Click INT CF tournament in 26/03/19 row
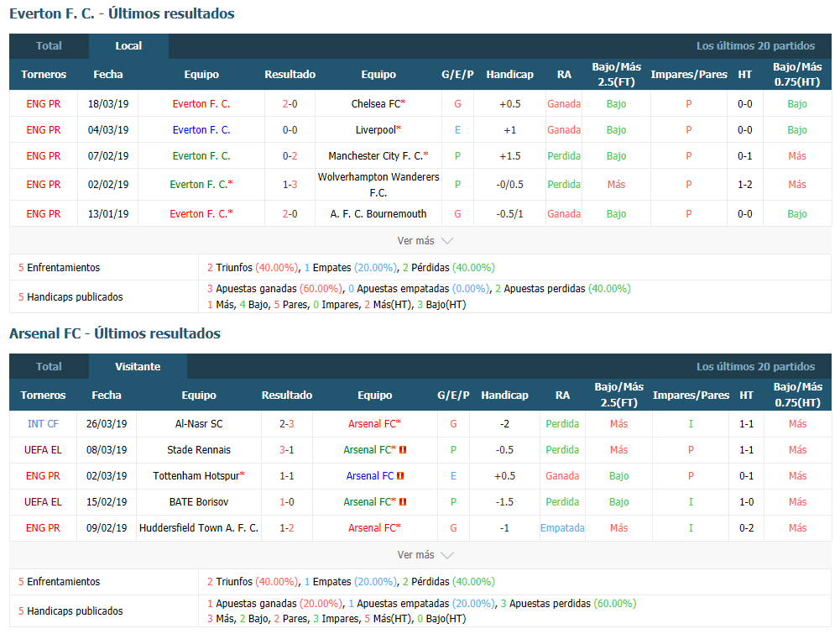The image size is (840, 634). pyautogui.click(x=43, y=424)
